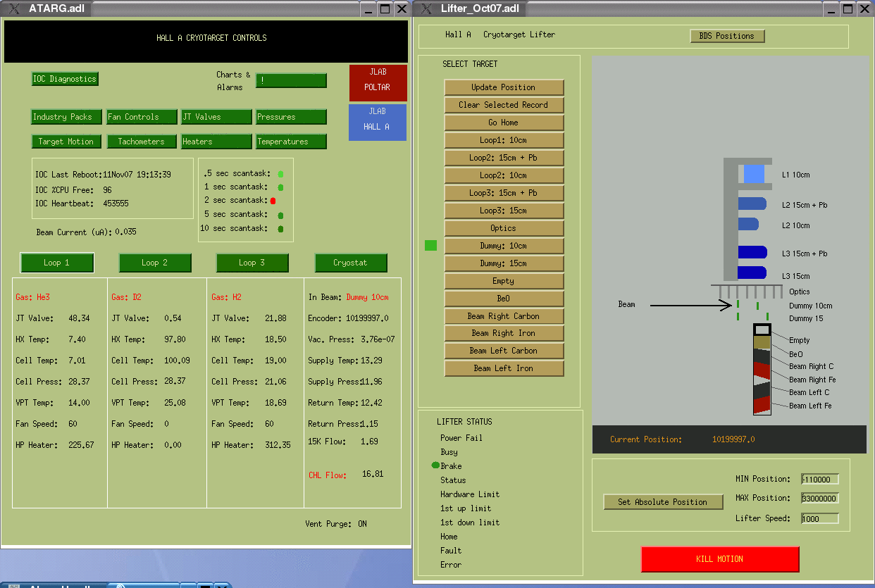Click the L2 10cm cell graphic

(748, 224)
